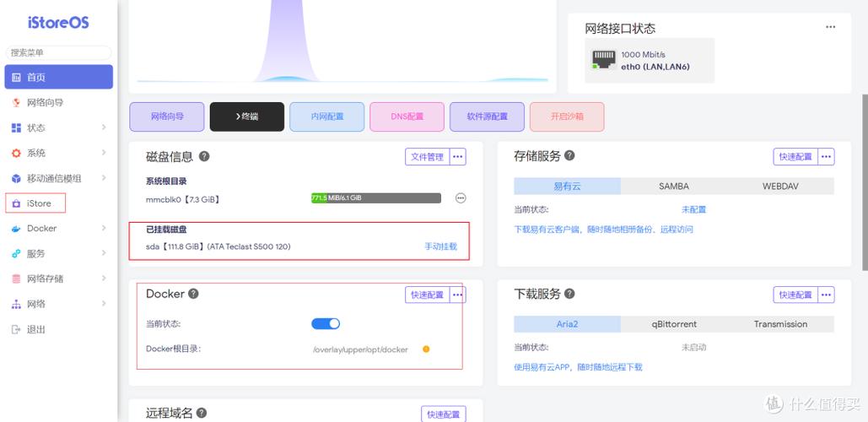Open dots menu next to 存储服务 快速配置
Viewport: 868px width, 422px height.
tap(826, 157)
